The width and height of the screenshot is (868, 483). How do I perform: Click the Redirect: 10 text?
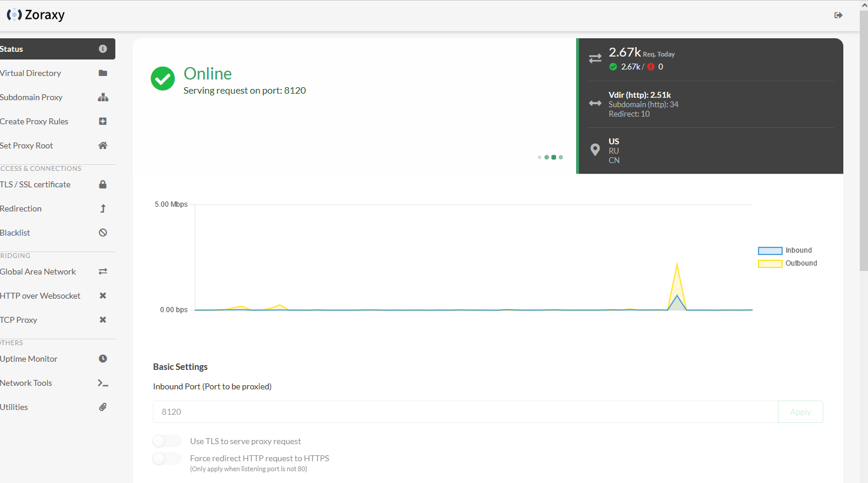[629, 114]
